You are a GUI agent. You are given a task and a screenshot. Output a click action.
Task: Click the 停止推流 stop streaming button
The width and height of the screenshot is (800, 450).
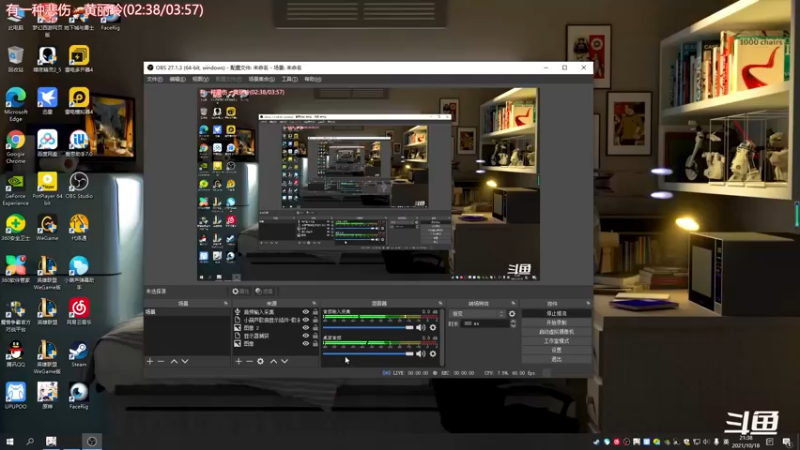click(x=556, y=313)
